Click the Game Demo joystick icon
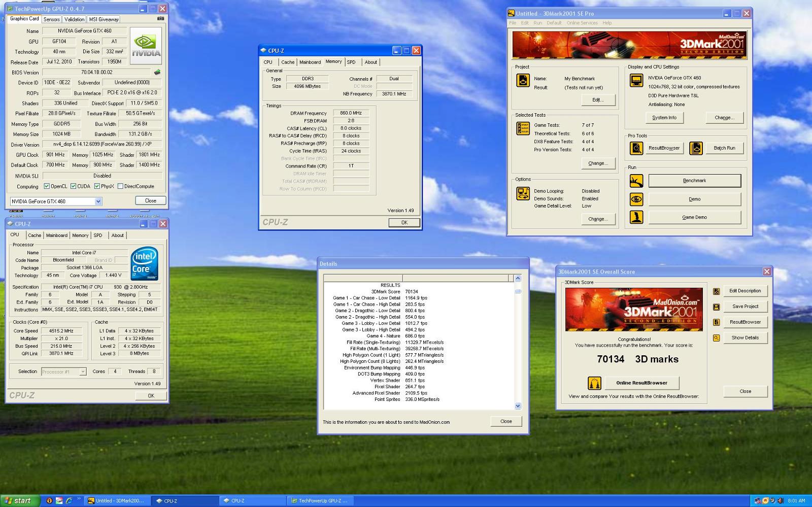The height and width of the screenshot is (507, 812). [636, 217]
